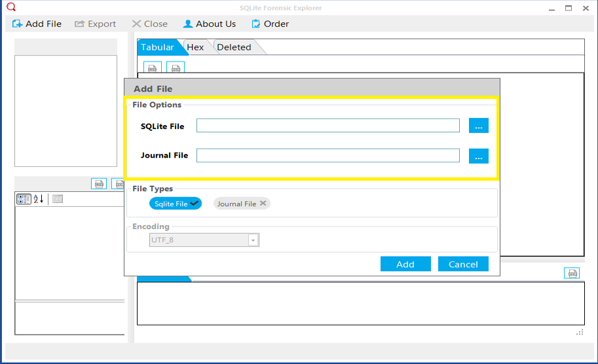Click the Add File toolbar icon

[17, 24]
